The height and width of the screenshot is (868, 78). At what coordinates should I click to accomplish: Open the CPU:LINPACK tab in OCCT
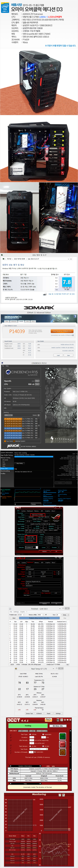click(23, 731)
